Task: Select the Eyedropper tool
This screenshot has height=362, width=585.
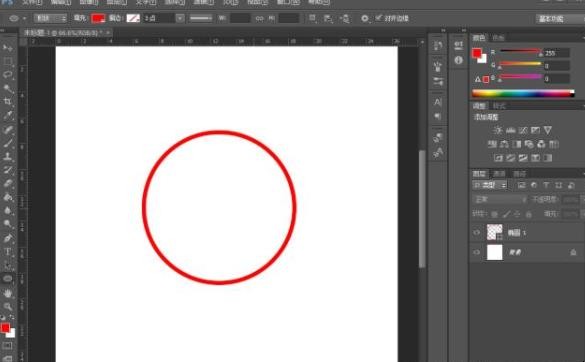Action: click(x=7, y=115)
